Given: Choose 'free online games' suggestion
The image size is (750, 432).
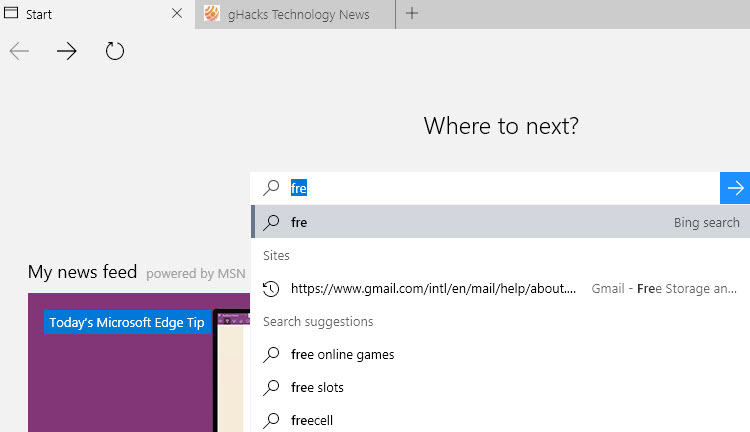Looking at the screenshot, I should pos(500,354).
